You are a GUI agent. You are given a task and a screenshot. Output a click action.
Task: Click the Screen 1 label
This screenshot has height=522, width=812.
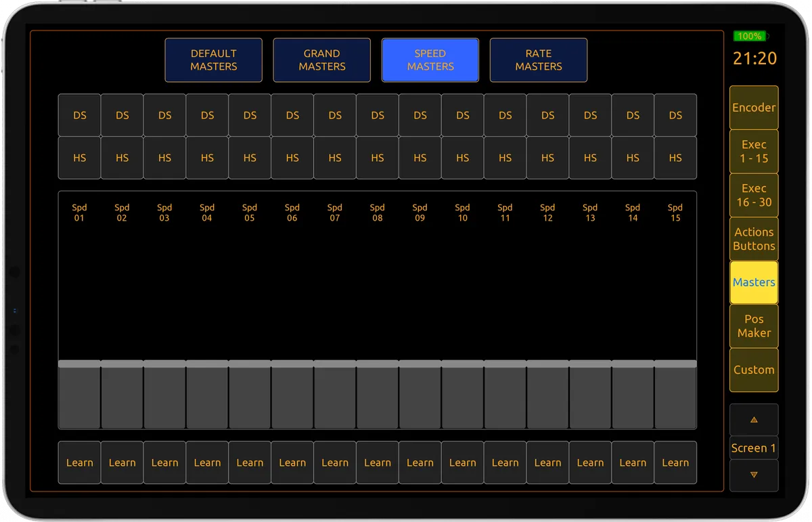click(754, 448)
